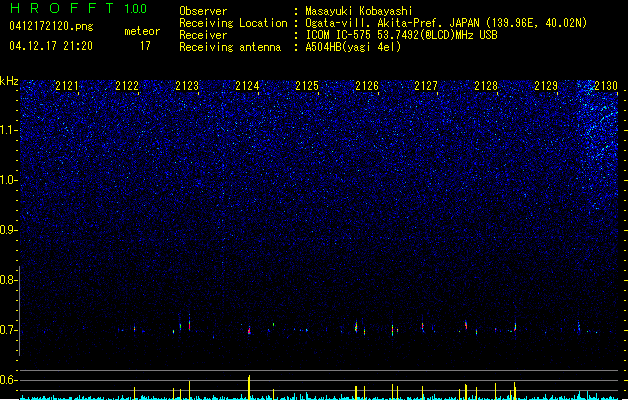The image size is (629, 400).
Task: Click the 2129 time marker
Action: click(x=546, y=85)
